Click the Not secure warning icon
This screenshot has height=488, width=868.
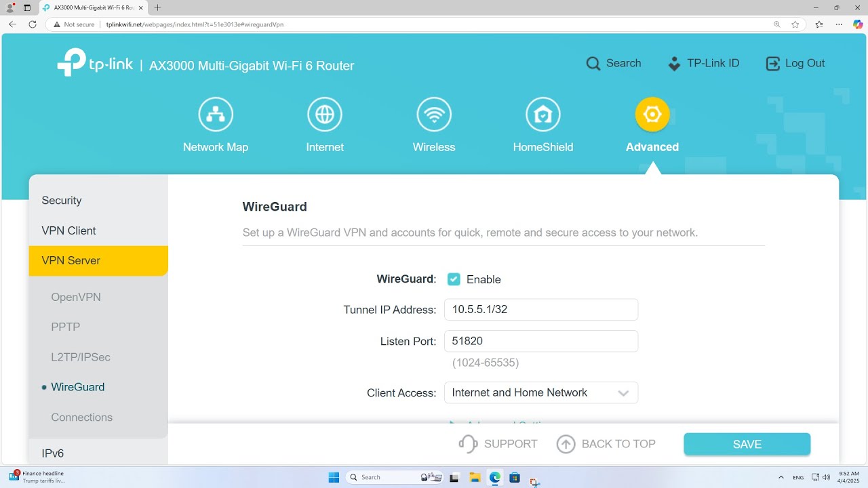pos(57,24)
